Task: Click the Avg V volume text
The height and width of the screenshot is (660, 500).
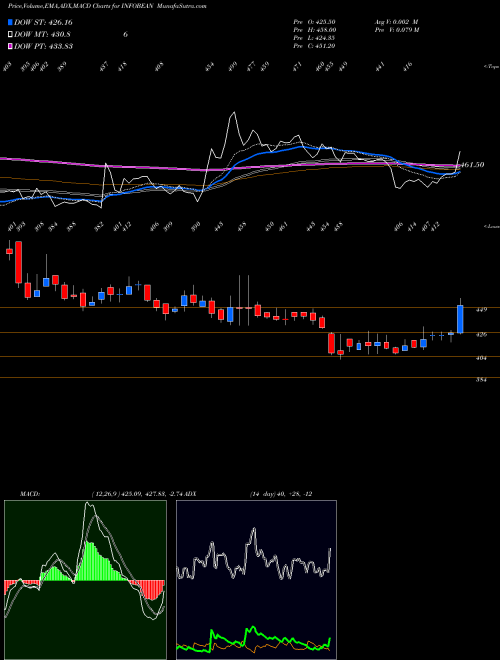Action: point(396,22)
